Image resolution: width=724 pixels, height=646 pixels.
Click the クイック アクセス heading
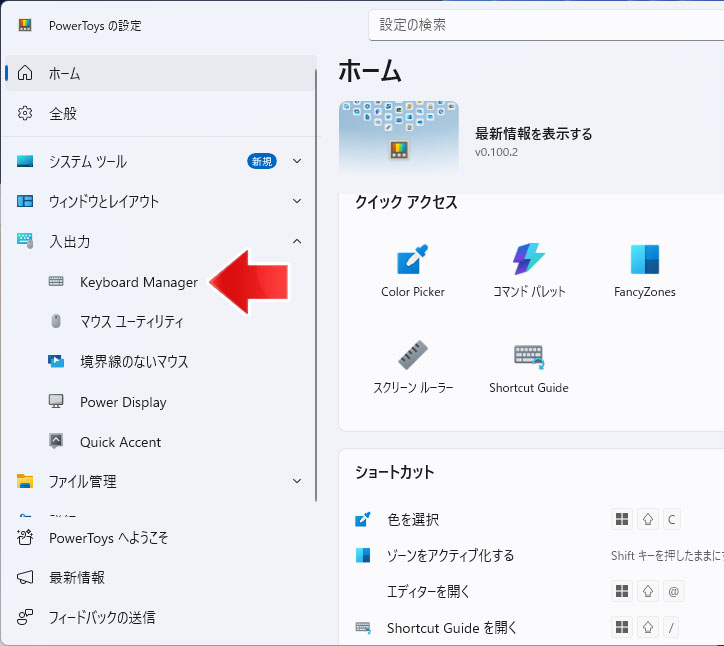pos(406,202)
